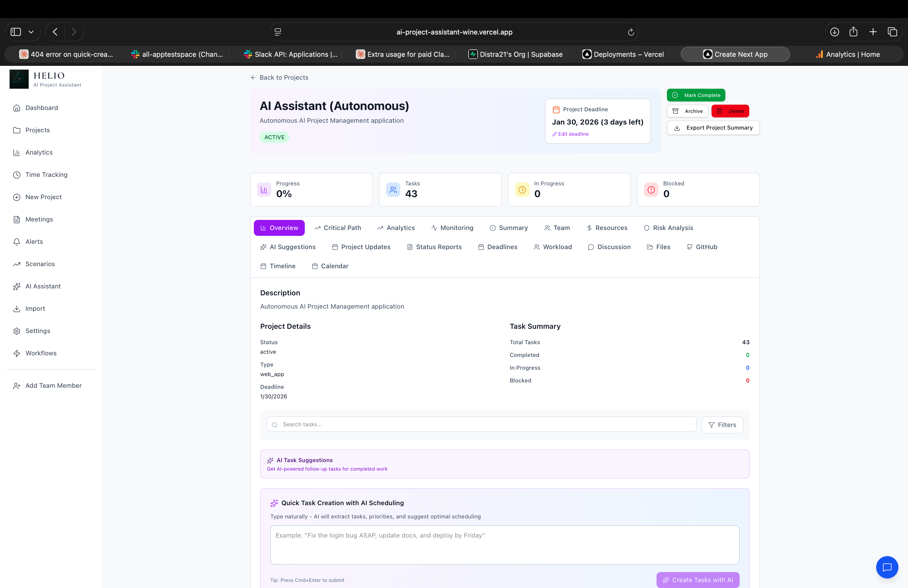This screenshot has width=908, height=588.
Task: Open Export Project Summary
Action: [x=713, y=127]
